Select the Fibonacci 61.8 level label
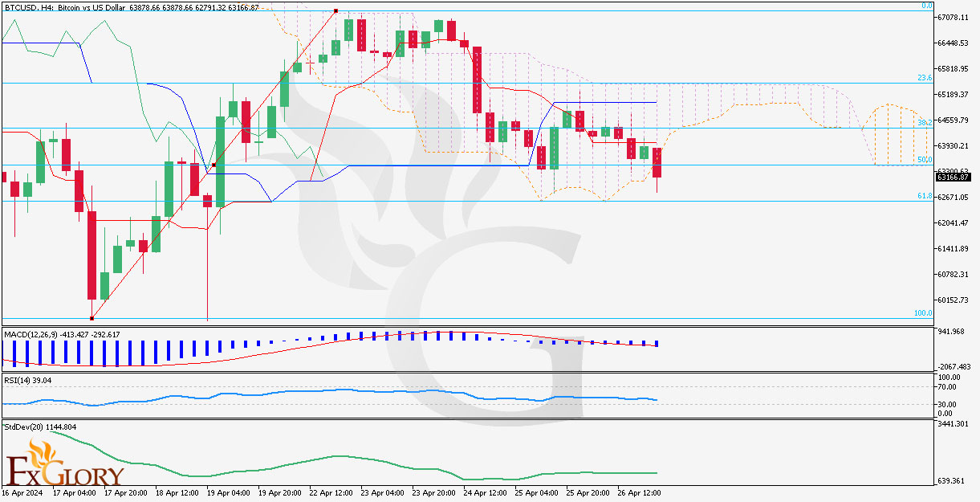Viewport: 980px width, 502px height. click(925, 195)
